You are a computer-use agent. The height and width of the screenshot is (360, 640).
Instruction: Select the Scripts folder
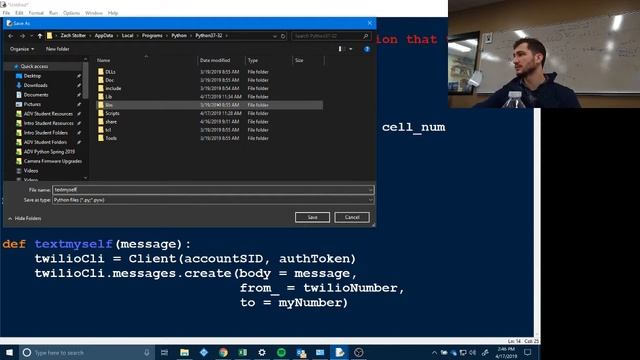[x=112, y=113]
